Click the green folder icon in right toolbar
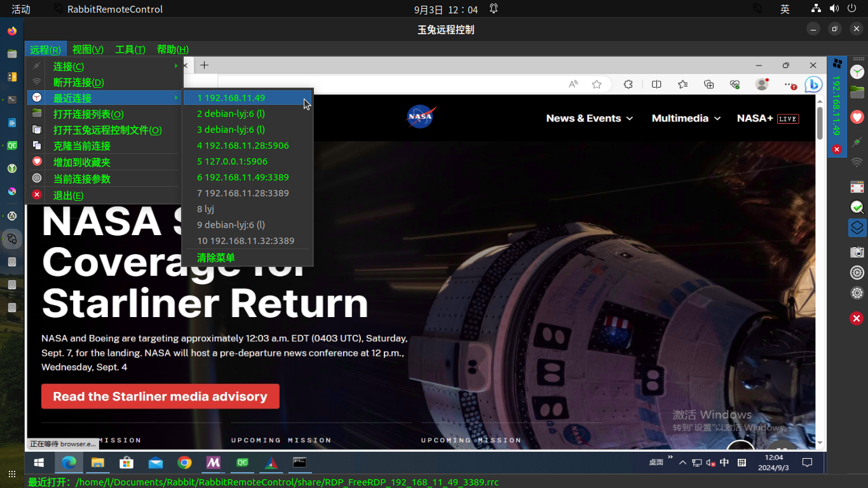This screenshot has height=488, width=868. click(x=857, y=93)
